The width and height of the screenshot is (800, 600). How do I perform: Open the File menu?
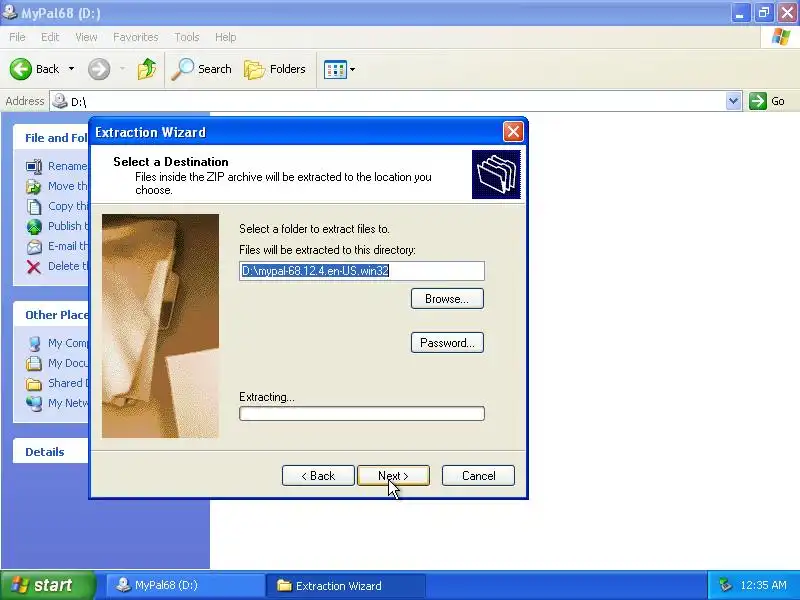[x=17, y=37]
